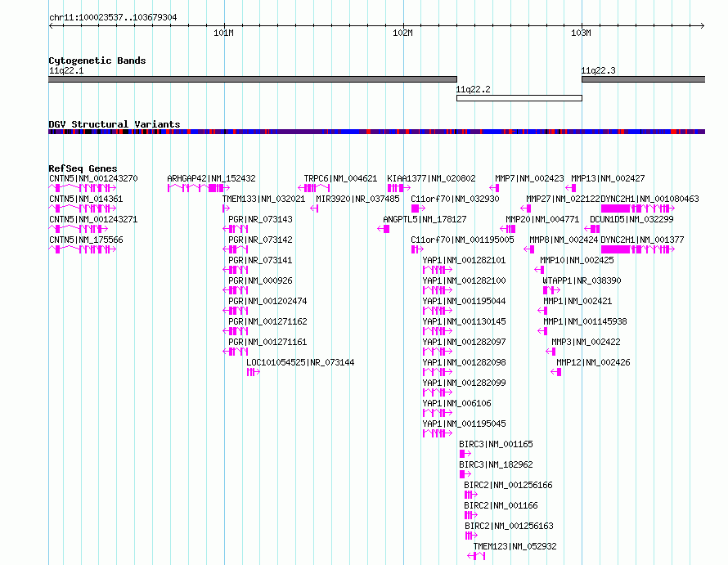Click the YAP1|NM_001282099 transcript label
Viewport: 728px width, 565px height.
pyautogui.click(x=465, y=383)
